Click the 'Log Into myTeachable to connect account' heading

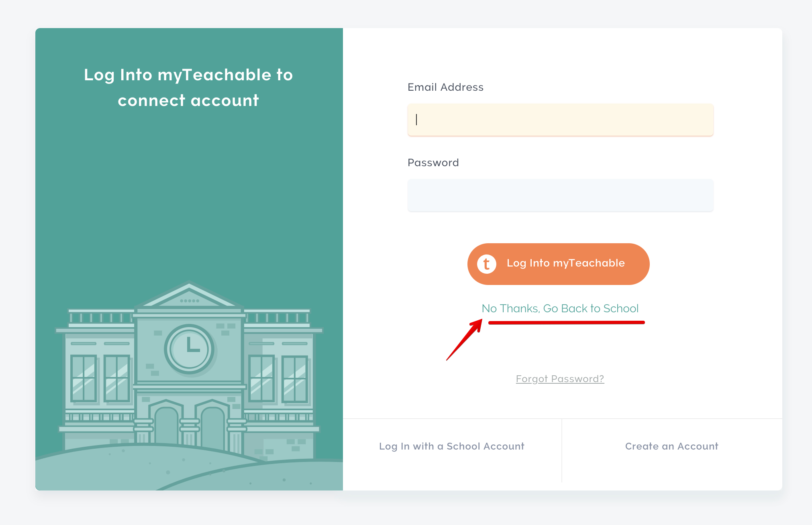(188, 87)
